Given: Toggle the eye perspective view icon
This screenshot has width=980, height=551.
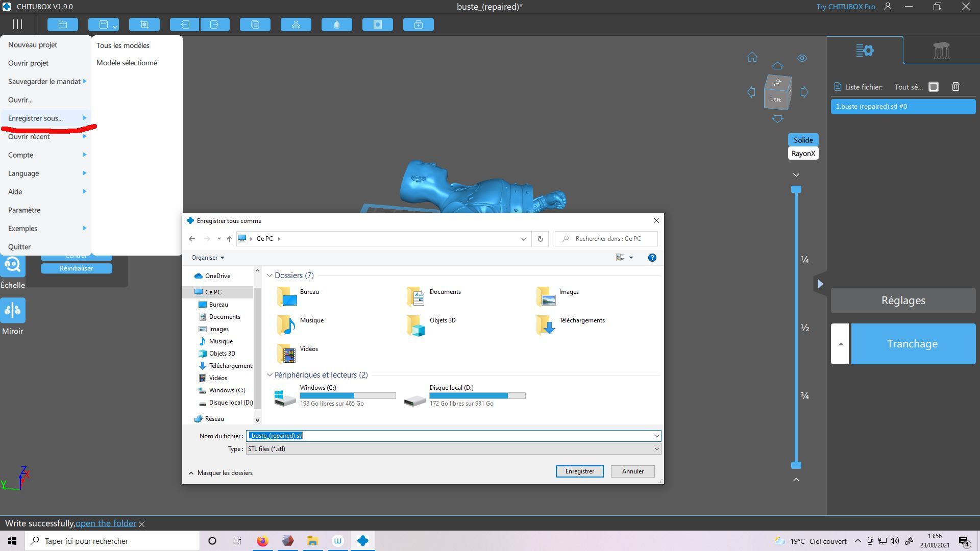Looking at the screenshot, I should [x=802, y=58].
